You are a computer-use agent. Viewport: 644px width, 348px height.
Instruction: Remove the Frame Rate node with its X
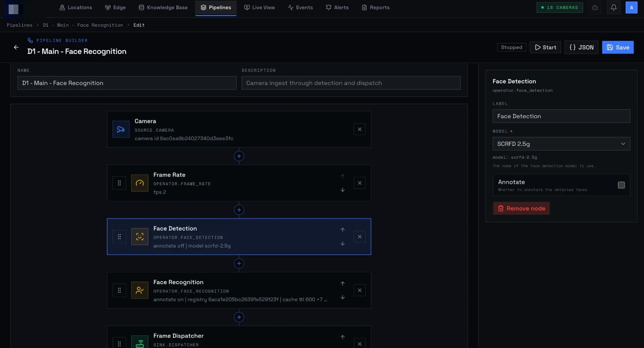coord(360,183)
